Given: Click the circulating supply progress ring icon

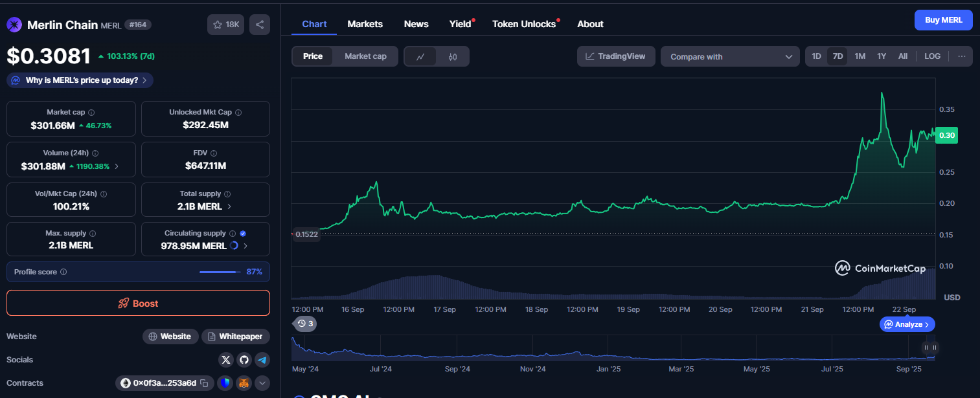Looking at the screenshot, I should (234, 246).
